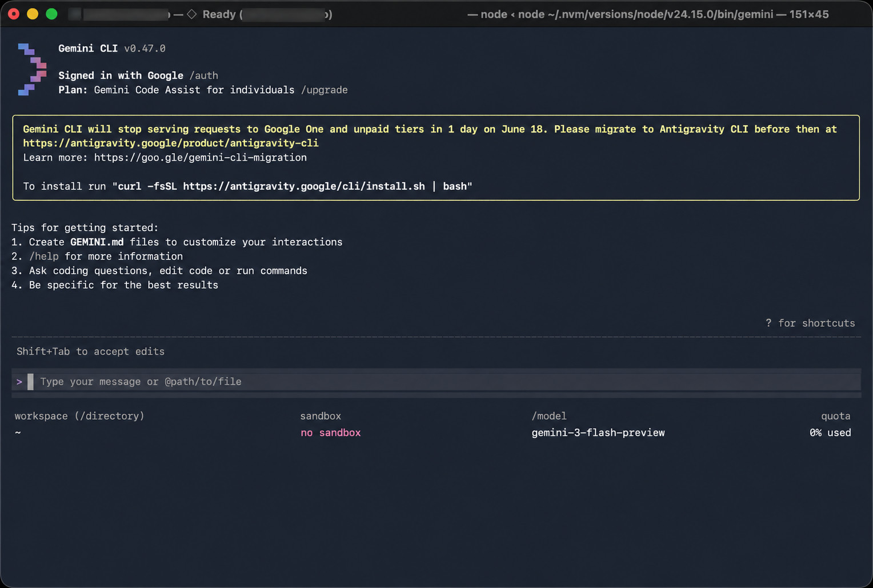Click the red close window button
This screenshot has width=873, height=588.
[x=14, y=14]
